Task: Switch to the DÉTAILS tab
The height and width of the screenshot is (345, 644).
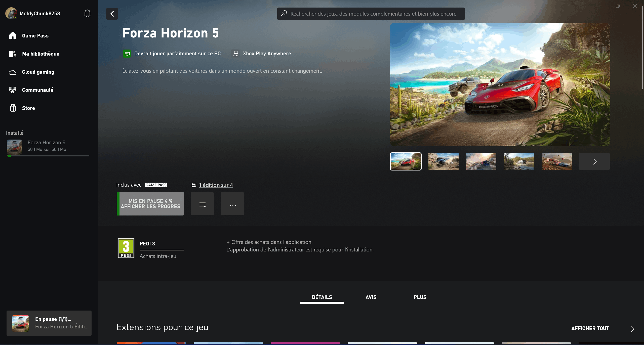Action: pos(322,297)
